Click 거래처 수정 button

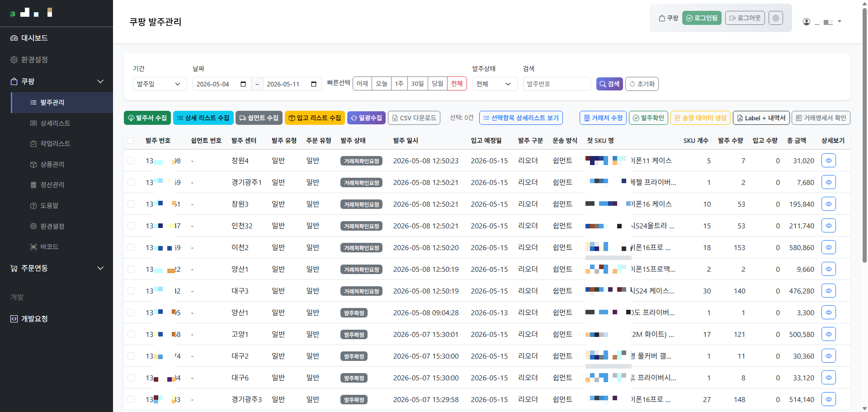click(x=603, y=118)
